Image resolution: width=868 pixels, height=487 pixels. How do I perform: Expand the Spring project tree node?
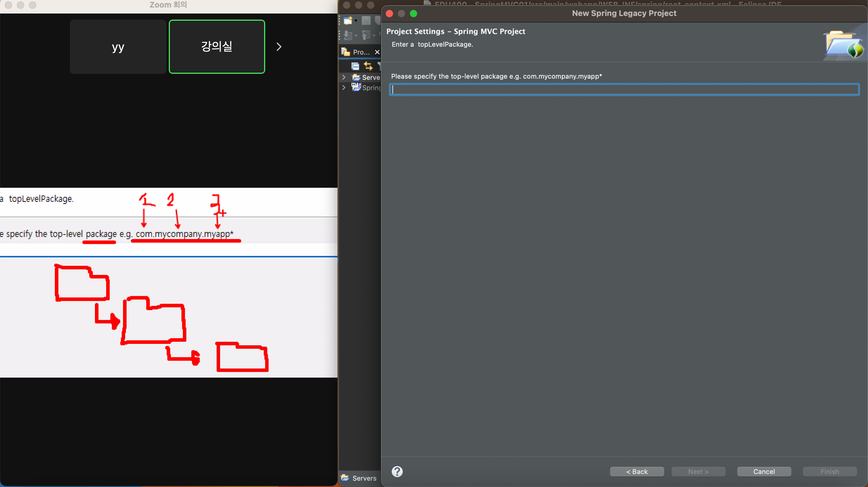click(344, 87)
